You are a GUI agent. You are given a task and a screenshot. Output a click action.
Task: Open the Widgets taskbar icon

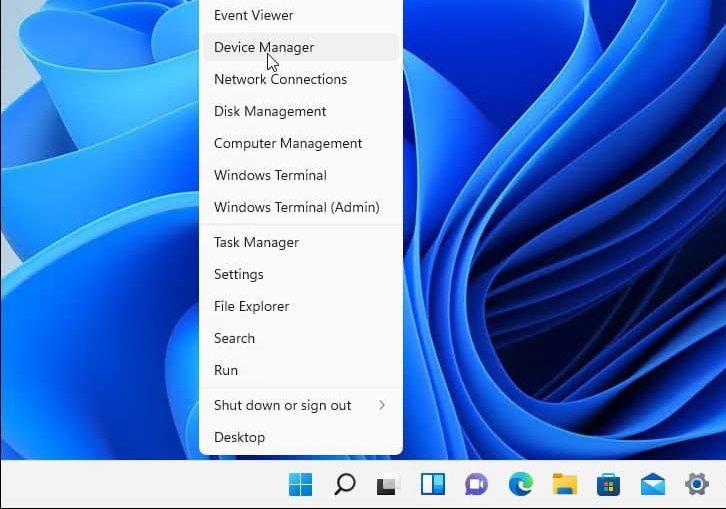click(432, 484)
